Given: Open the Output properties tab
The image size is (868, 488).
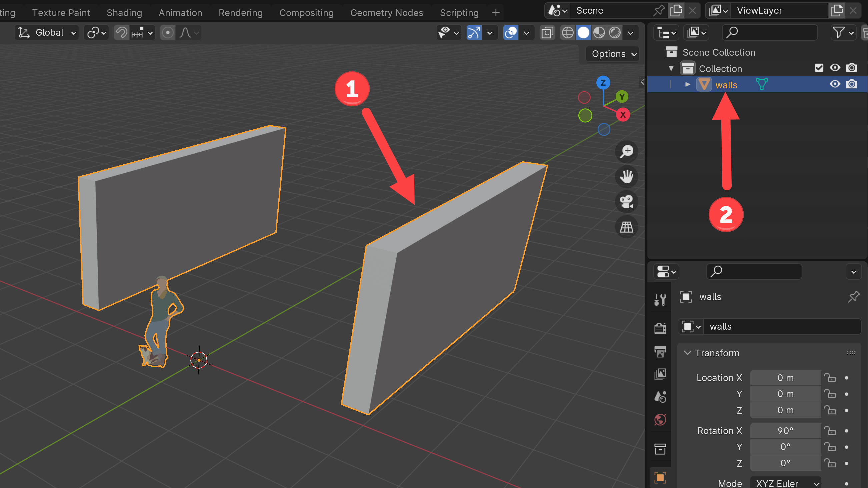Looking at the screenshot, I should (660, 352).
